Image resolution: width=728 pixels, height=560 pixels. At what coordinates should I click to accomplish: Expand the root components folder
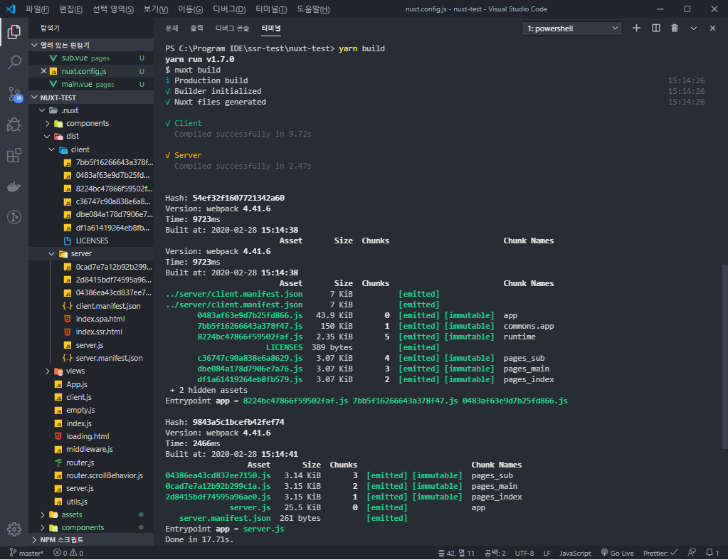click(x=43, y=527)
